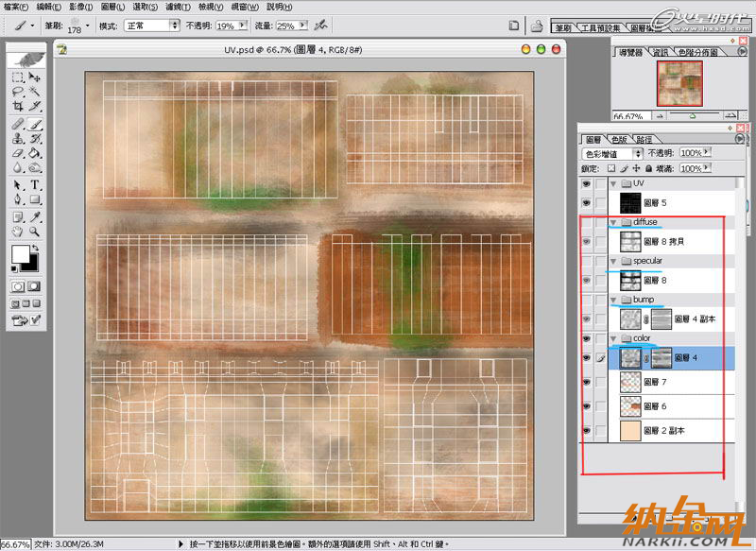The width and height of the screenshot is (756, 551).
Task: Collapse the diffuse layer group
Action: click(612, 222)
